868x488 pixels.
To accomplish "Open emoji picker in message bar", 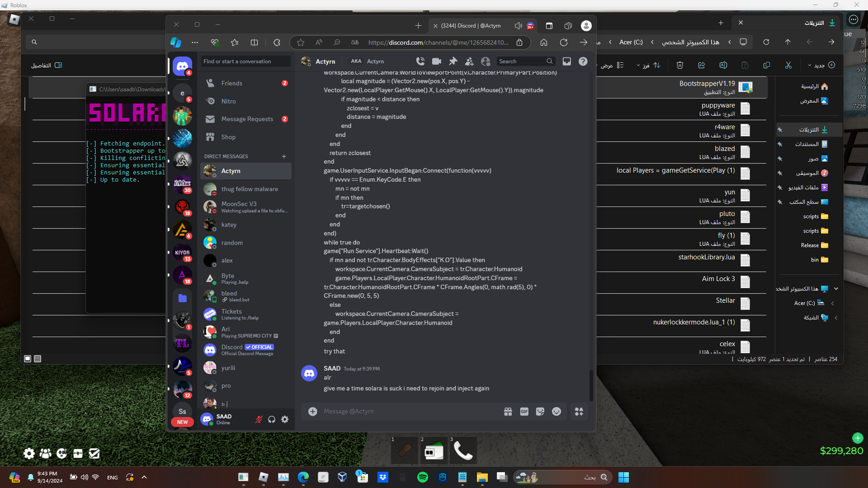I will click(557, 412).
